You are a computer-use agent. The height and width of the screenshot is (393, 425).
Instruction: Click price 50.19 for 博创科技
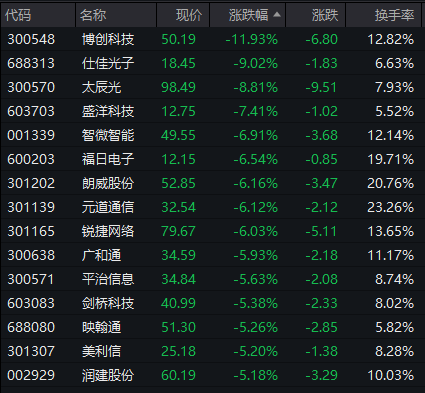click(178, 39)
